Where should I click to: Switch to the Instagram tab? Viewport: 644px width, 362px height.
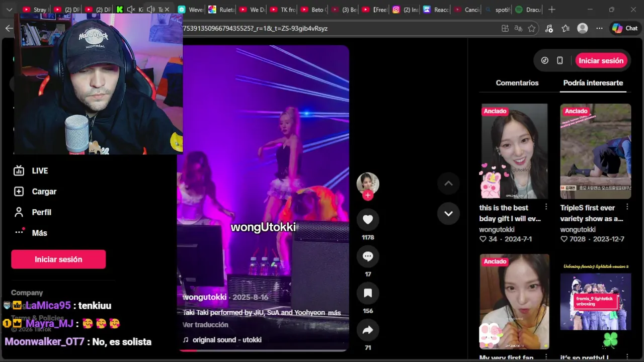pyautogui.click(x=406, y=10)
